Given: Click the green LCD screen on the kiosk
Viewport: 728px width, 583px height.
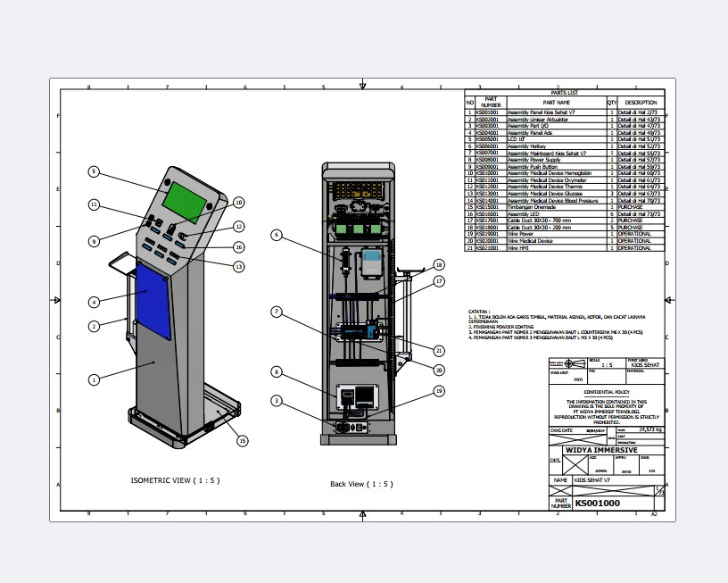Looking at the screenshot, I should coord(185,202).
